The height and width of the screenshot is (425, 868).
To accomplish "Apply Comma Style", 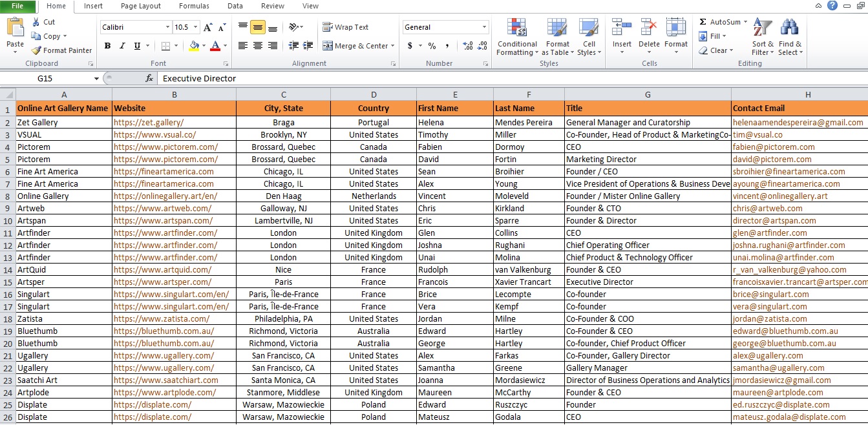I will [447, 46].
